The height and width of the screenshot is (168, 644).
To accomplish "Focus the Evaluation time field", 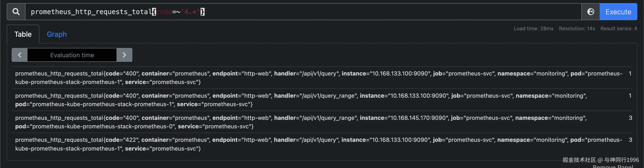I will 72,55.
